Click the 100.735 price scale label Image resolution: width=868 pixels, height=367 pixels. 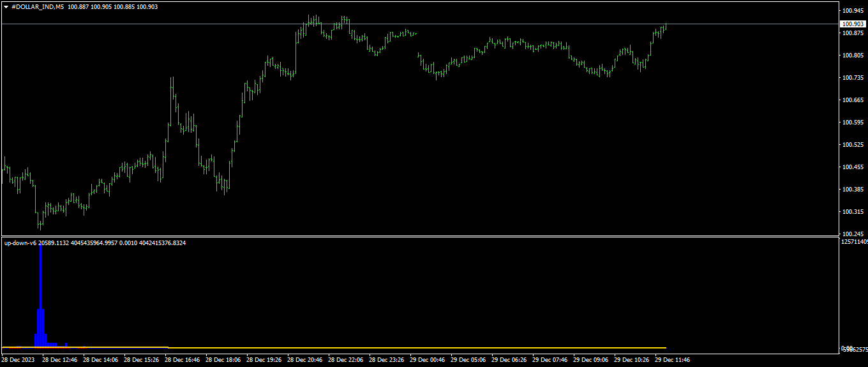pos(853,78)
